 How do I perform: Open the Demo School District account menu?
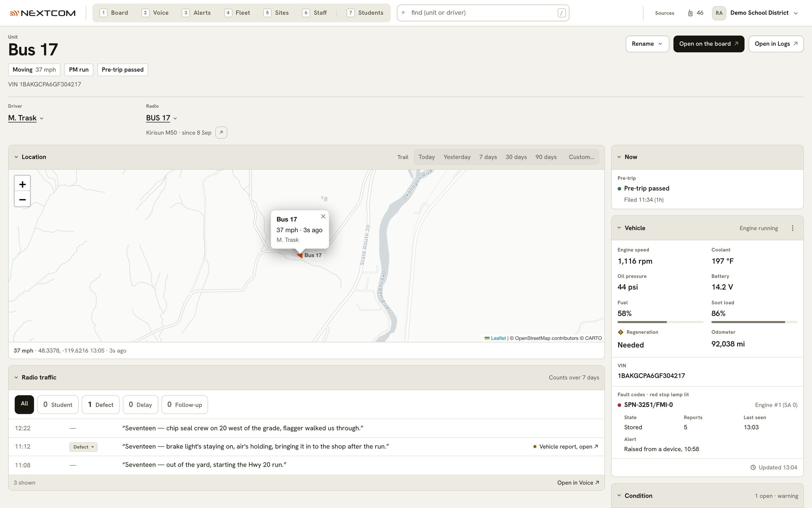pos(764,13)
